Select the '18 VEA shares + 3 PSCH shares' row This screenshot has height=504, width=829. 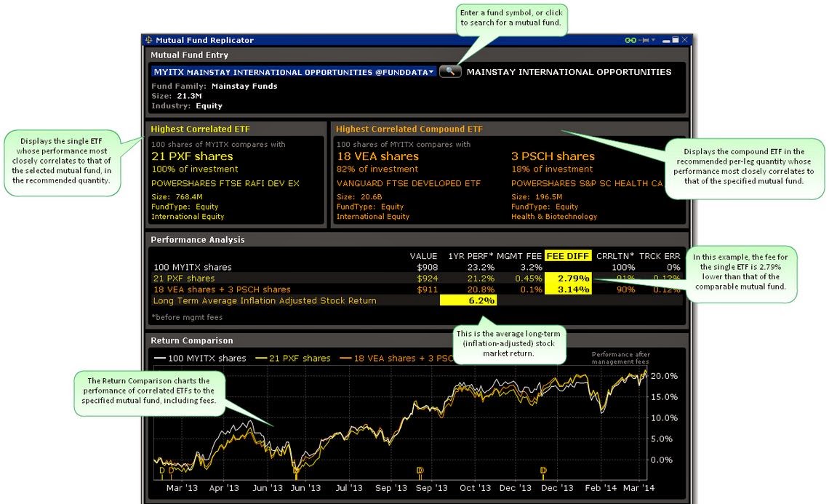(417, 289)
